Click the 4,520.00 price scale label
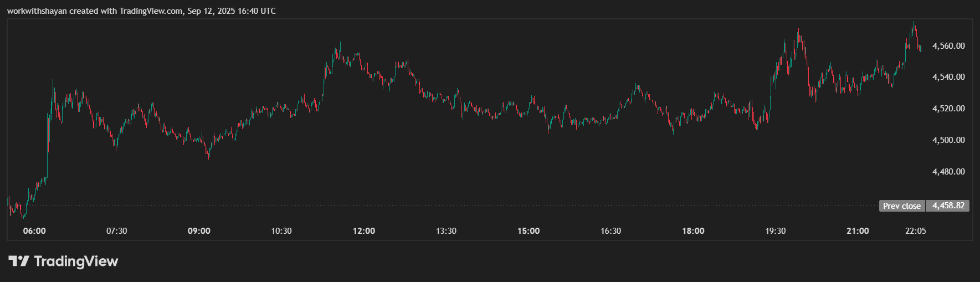Image resolution: width=980 pixels, height=282 pixels. click(x=948, y=109)
